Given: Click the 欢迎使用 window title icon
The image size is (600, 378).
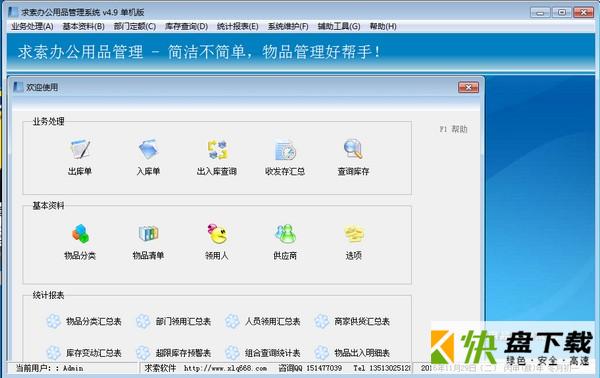Looking at the screenshot, I should pos(18,87).
